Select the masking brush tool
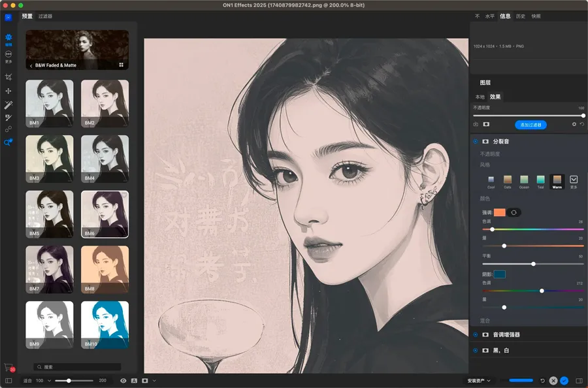Viewport: 588px width, 388px height. click(x=8, y=118)
